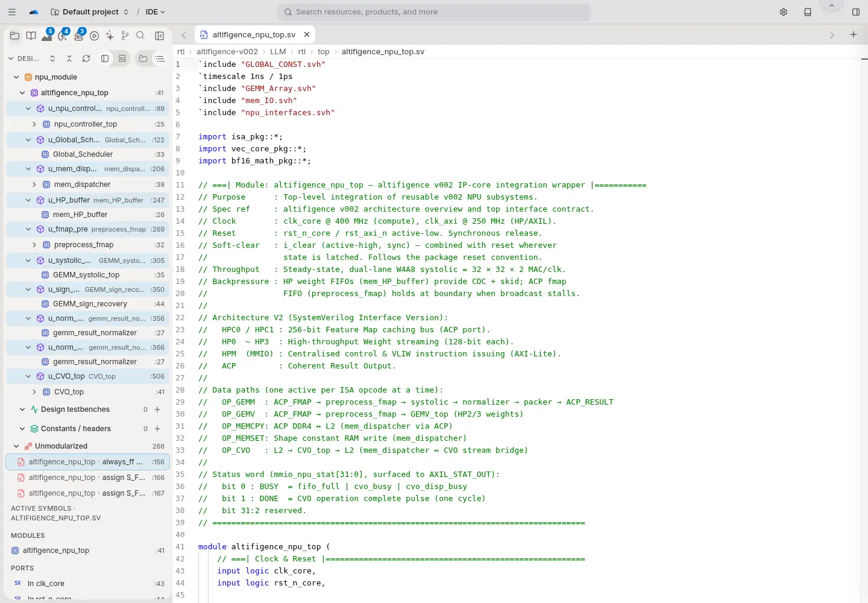This screenshot has height=603, width=868.
Task: Select the altifigence_npu_top.sv editor tab
Action: click(x=254, y=34)
